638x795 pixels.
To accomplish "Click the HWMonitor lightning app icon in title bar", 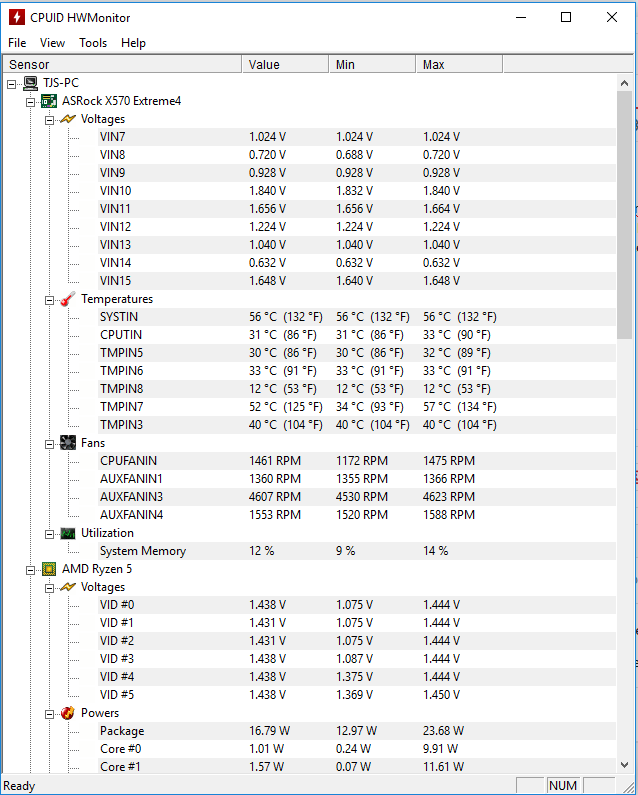I will [x=17, y=17].
